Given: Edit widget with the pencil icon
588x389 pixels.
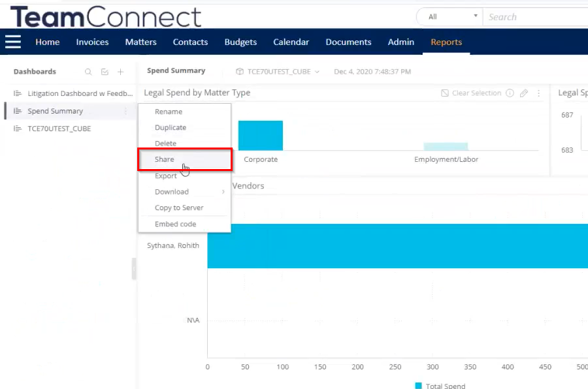Looking at the screenshot, I should click(524, 93).
